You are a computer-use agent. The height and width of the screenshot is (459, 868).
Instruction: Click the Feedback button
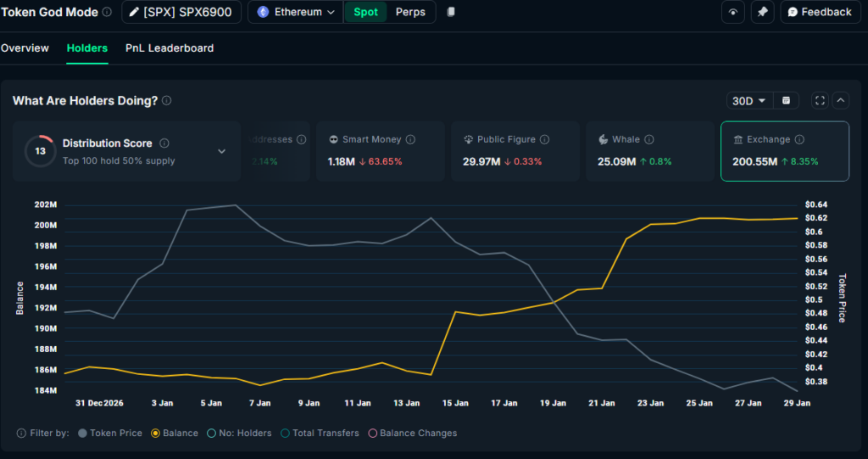[819, 13]
